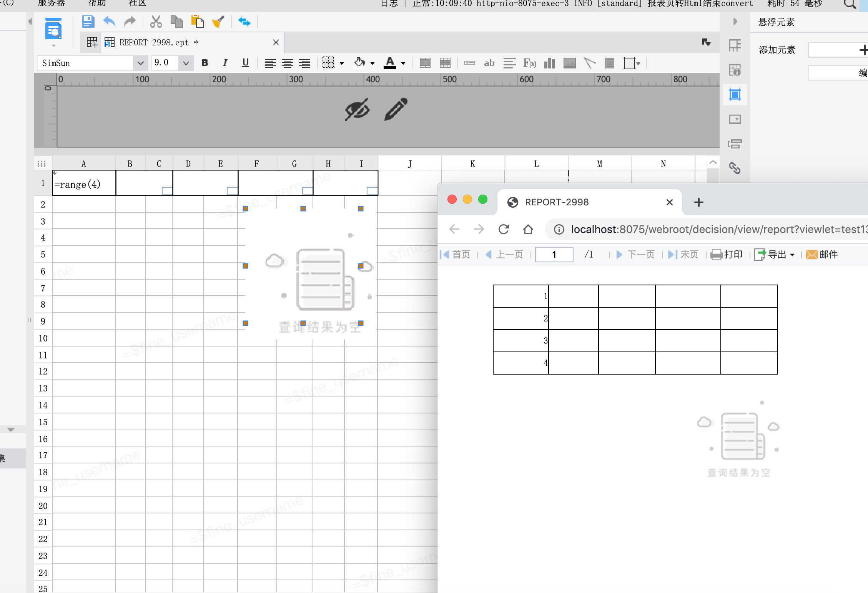Image resolution: width=868 pixels, height=593 pixels.
Task: Close the REPORT-2998.cpt tab
Action: 276,42
